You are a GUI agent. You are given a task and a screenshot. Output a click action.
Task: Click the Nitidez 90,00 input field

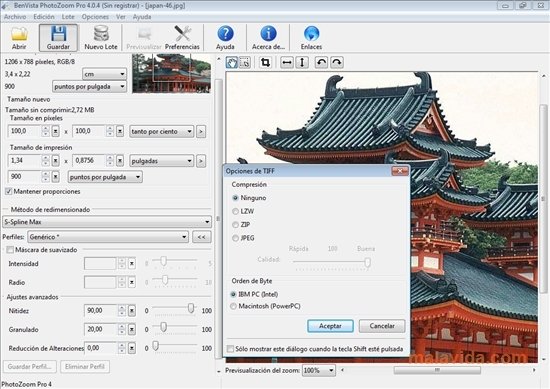100,311
